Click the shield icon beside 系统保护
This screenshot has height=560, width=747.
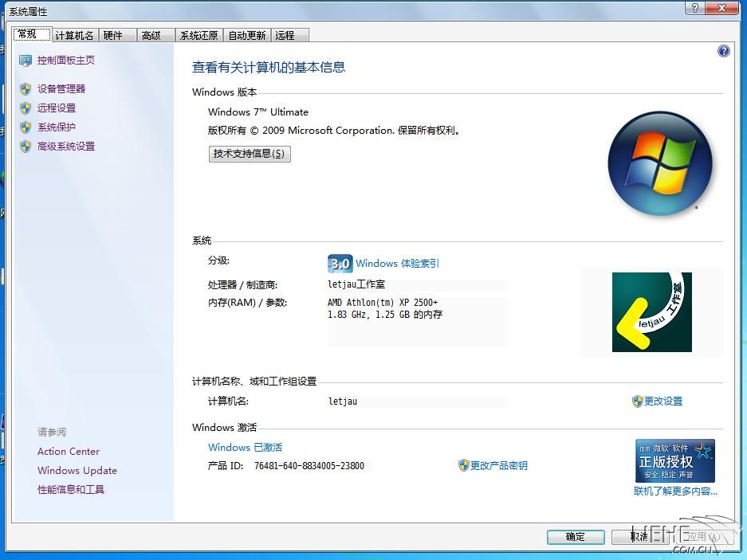[26, 127]
